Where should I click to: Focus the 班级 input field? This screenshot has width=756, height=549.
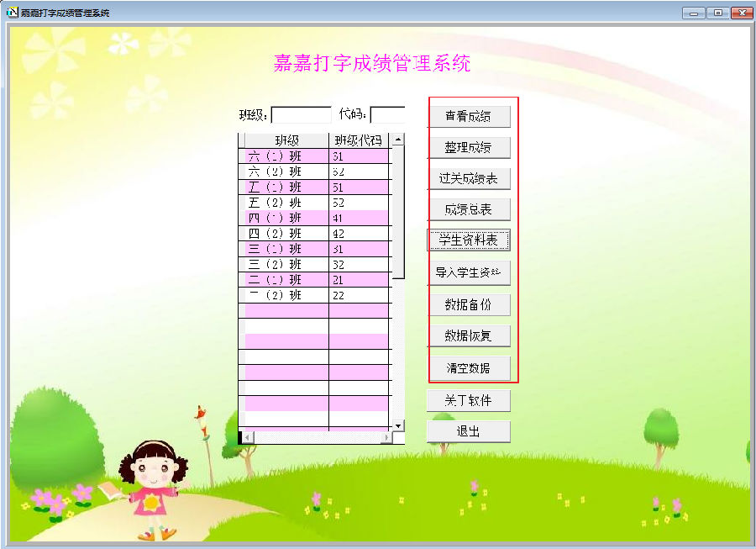click(302, 115)
